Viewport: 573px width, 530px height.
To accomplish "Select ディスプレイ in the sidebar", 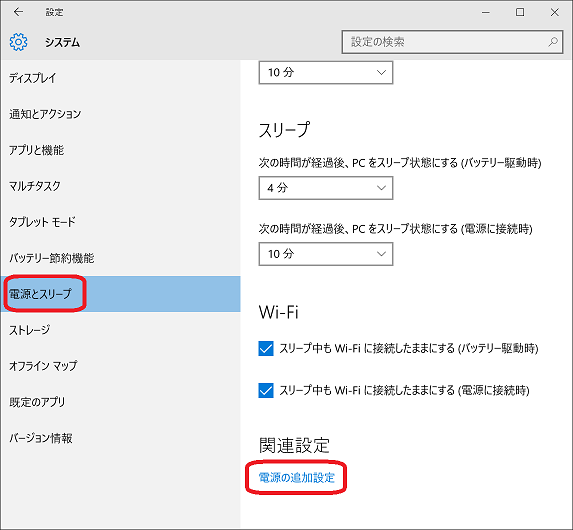I will tap(121, 78).
